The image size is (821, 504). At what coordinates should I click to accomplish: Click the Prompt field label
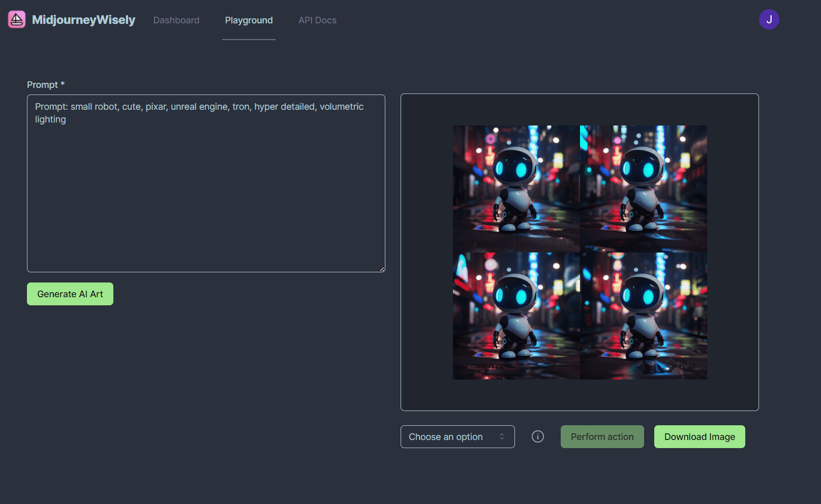pyautogui.click(x=43, y=85)
